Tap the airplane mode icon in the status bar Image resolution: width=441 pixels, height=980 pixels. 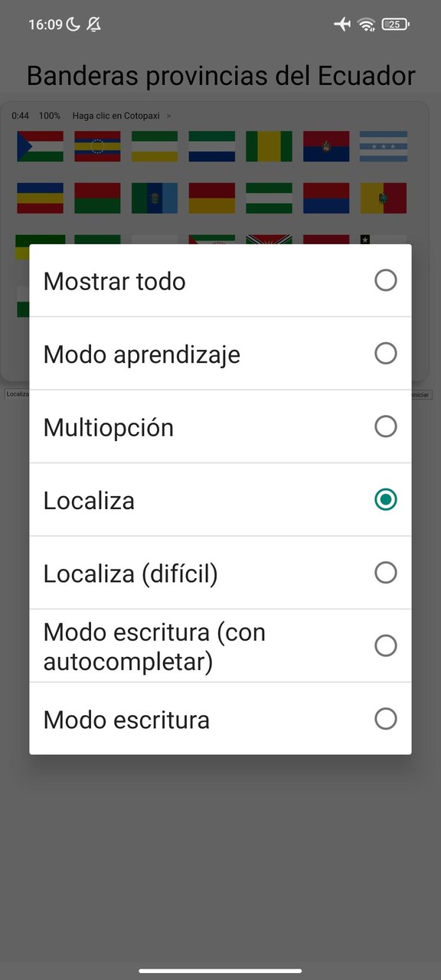(342, 24)
